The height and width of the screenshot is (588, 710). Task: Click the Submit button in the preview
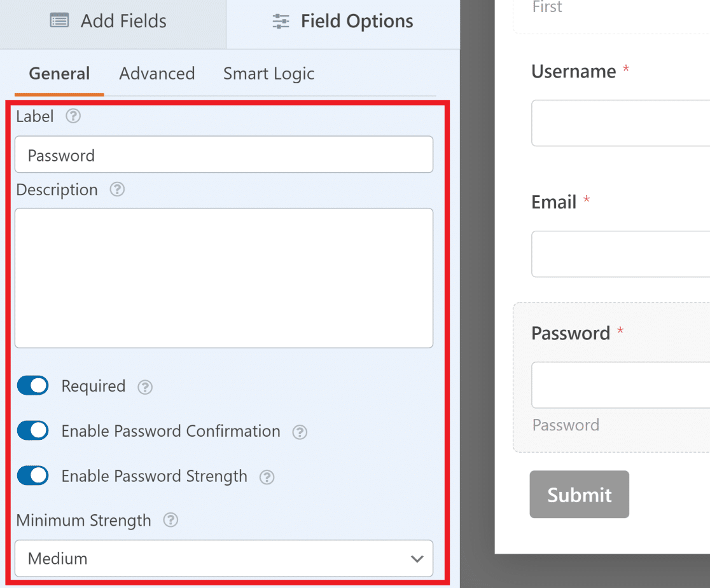click(x=579, y=494)
